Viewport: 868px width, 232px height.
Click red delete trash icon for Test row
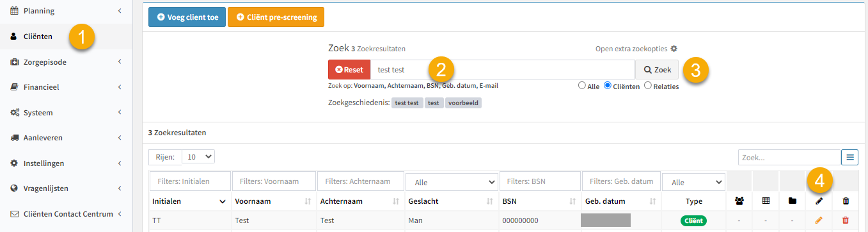coord(846,220)
